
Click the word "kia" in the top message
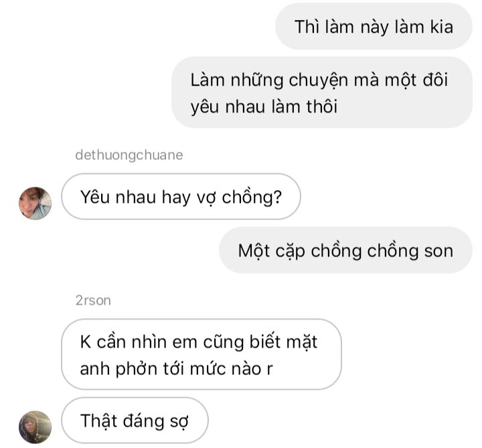(x=442, y=27)
